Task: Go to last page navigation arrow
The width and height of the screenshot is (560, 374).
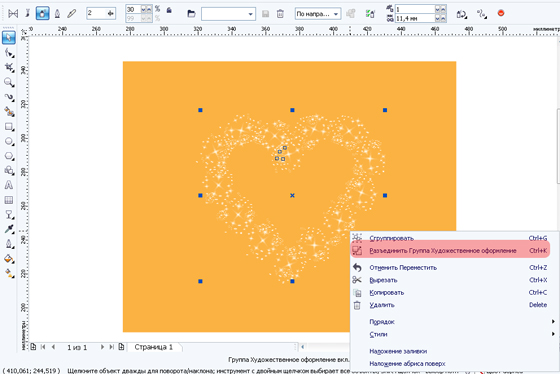Action: [111, 347]
